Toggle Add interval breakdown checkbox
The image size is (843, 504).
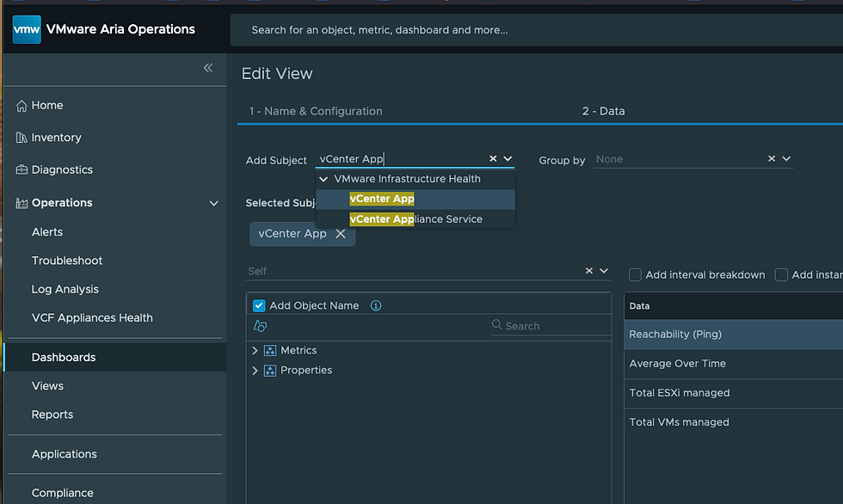(635, 274)
